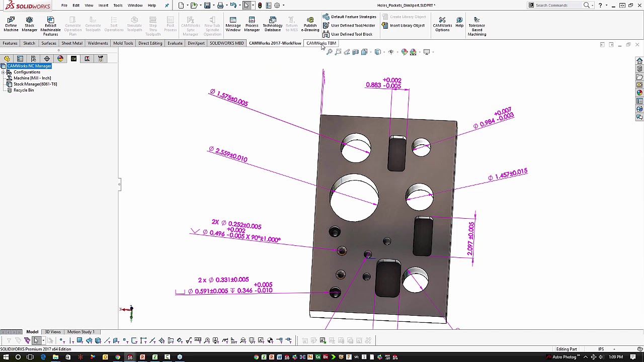Open the Process Manager
This screenshot has width=644, height=362.
click(252, 25)
